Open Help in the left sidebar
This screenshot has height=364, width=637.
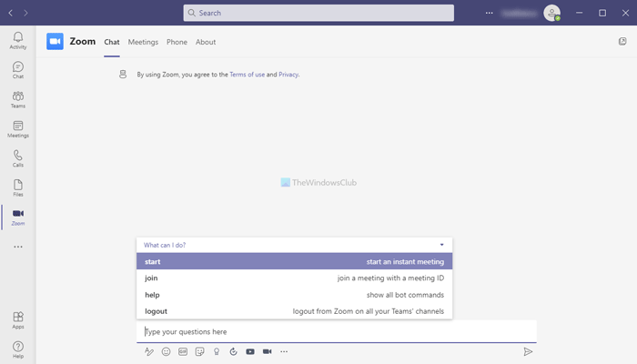click(x=18, y=349)
